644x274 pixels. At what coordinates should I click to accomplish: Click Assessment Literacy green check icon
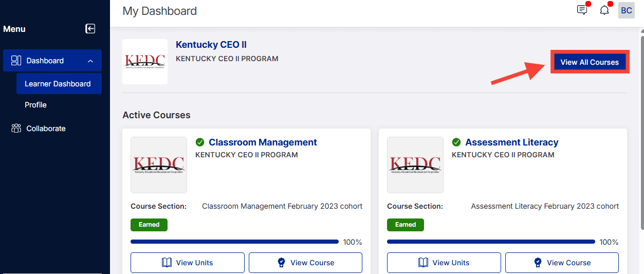coord(456,142)
